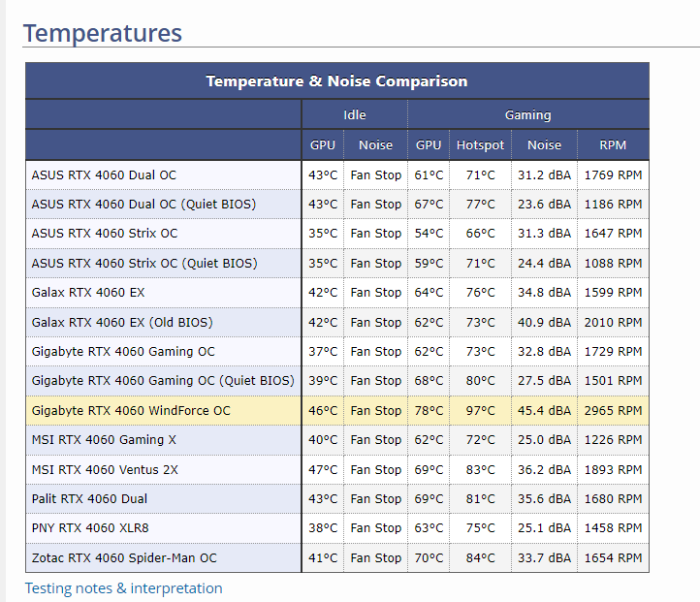Select the Hotspot column header

[x=480, y=145]
